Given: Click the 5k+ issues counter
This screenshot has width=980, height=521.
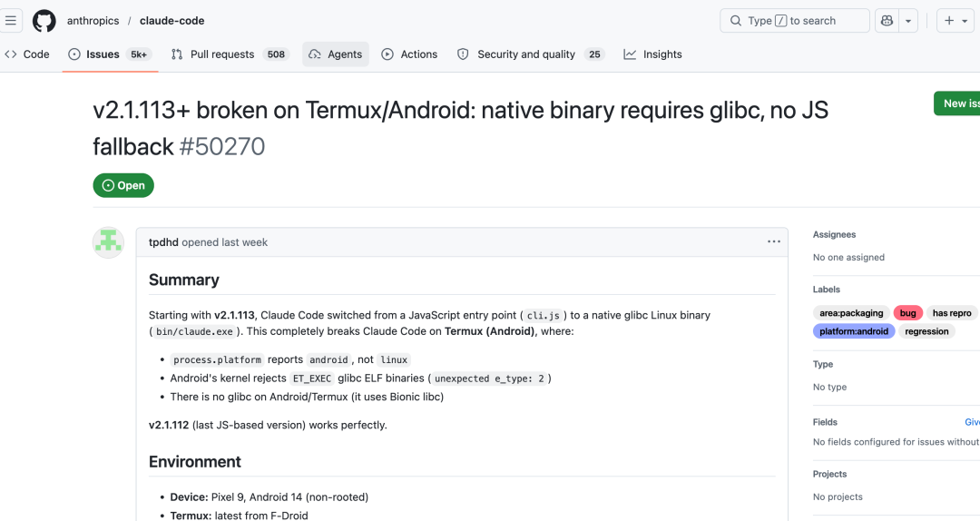Looking at the screenshot, I should 139,54.
